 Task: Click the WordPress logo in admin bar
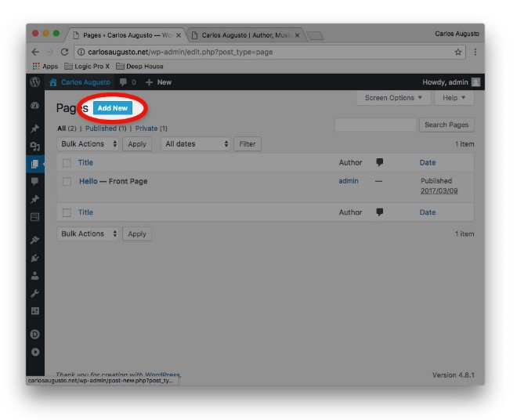35,82
